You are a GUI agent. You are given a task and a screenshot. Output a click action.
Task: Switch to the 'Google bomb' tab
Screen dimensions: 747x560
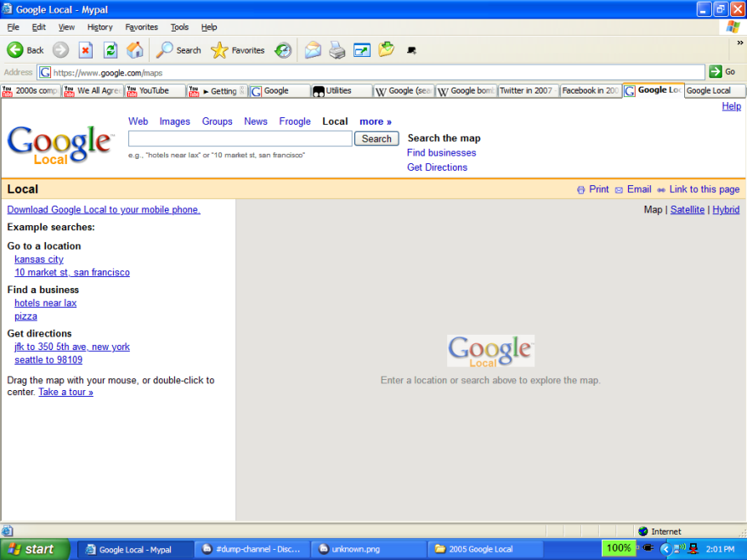click(466, 90)
